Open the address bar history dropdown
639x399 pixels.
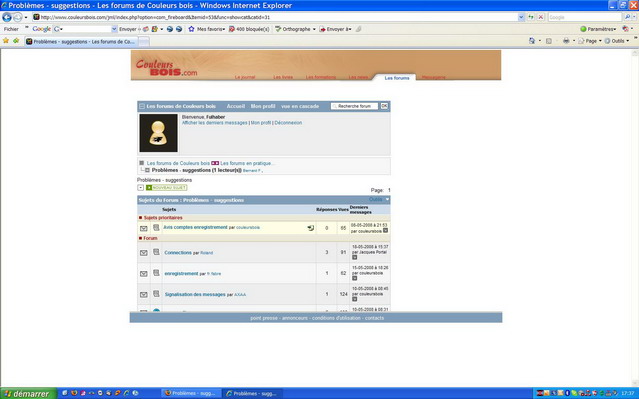521,17
